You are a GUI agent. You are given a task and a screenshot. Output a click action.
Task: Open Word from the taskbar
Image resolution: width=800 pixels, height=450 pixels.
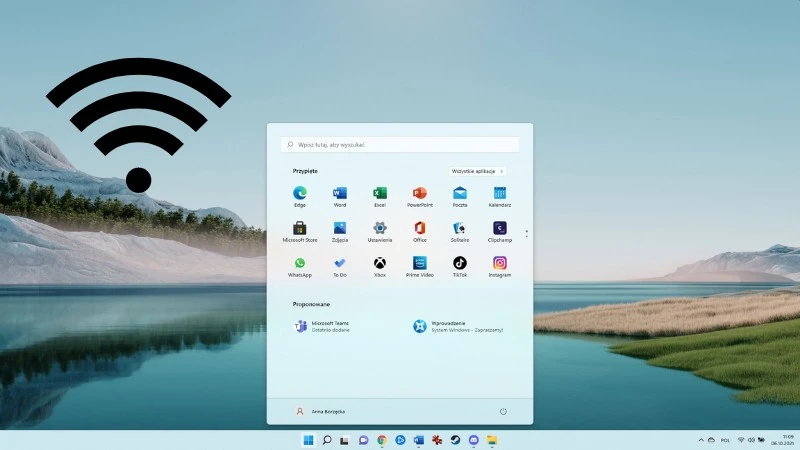click(x=419, y=440)
